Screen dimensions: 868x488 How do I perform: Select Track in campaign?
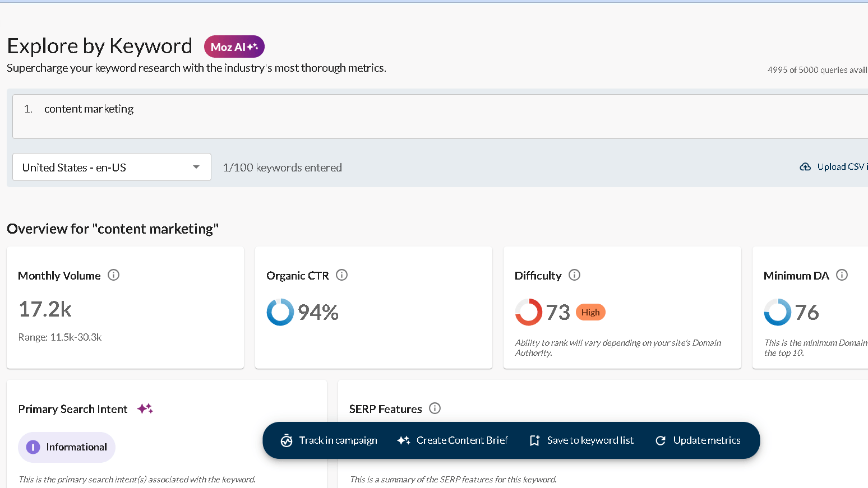338,440
